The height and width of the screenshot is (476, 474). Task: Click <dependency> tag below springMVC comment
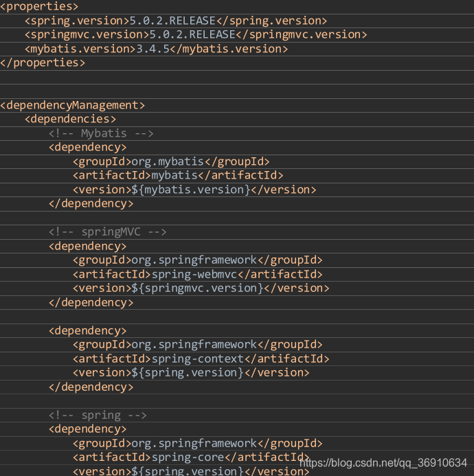coord(87,246)
